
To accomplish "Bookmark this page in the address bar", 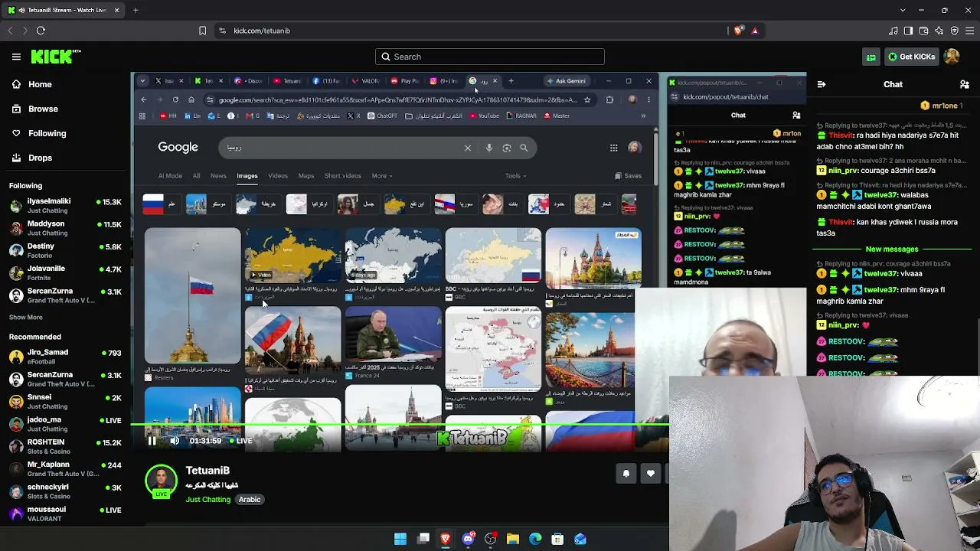I will point(202,31).
